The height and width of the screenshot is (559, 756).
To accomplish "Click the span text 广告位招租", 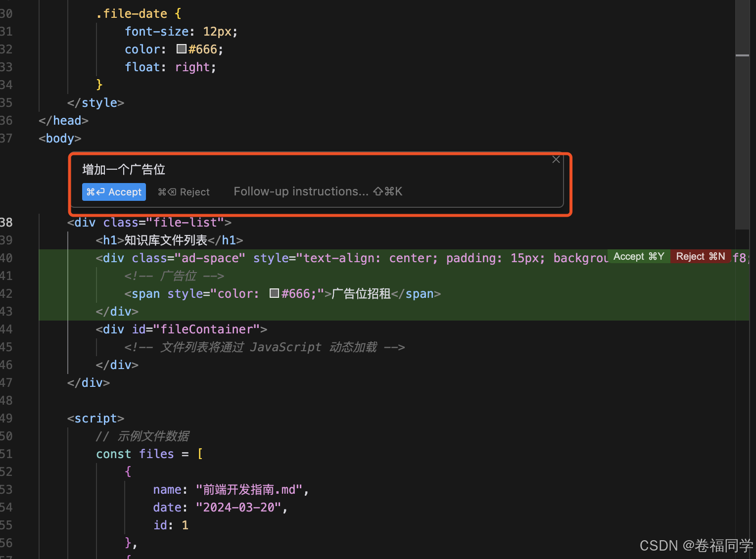I will pos(361,294).
